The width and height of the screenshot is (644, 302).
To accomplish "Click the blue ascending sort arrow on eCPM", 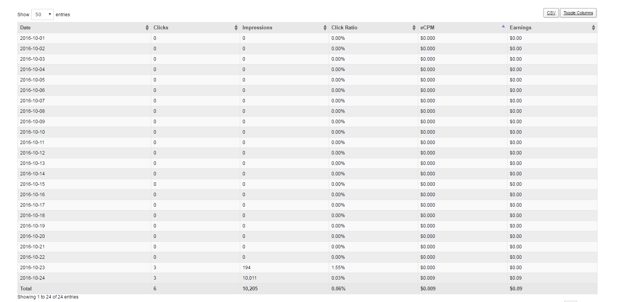I will (x=503, y=26).
